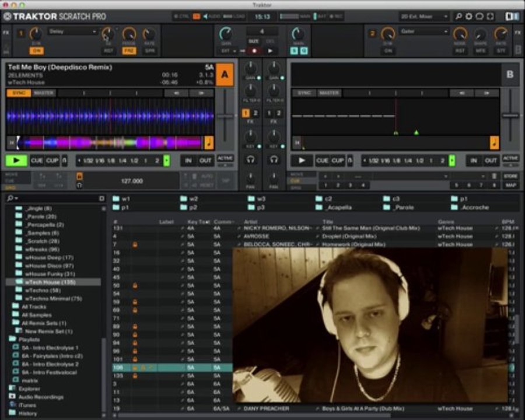
Task: Nudge deck A tempo forward arrow
Action: pos(201,93)
